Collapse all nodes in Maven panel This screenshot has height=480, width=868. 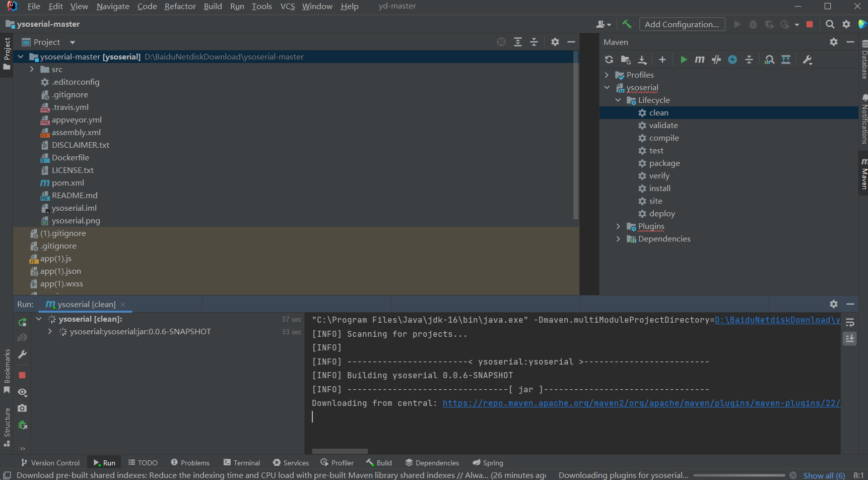(x=749, y=59)
